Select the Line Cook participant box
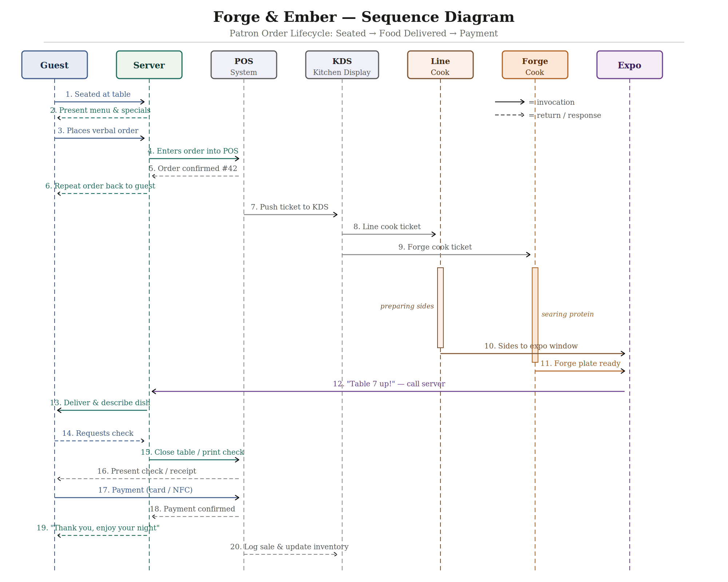This screenshot has height=582, width=728. (x=440, y=65)
